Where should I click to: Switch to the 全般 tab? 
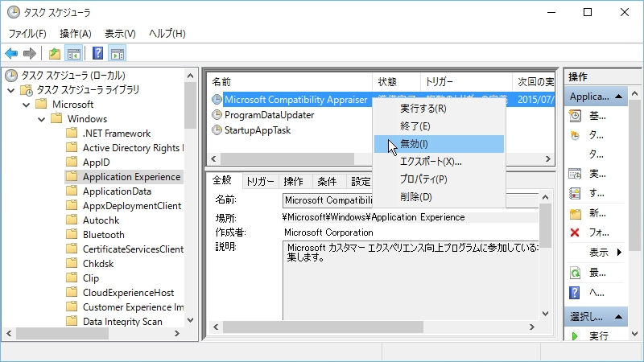click(x=222, y=180)
